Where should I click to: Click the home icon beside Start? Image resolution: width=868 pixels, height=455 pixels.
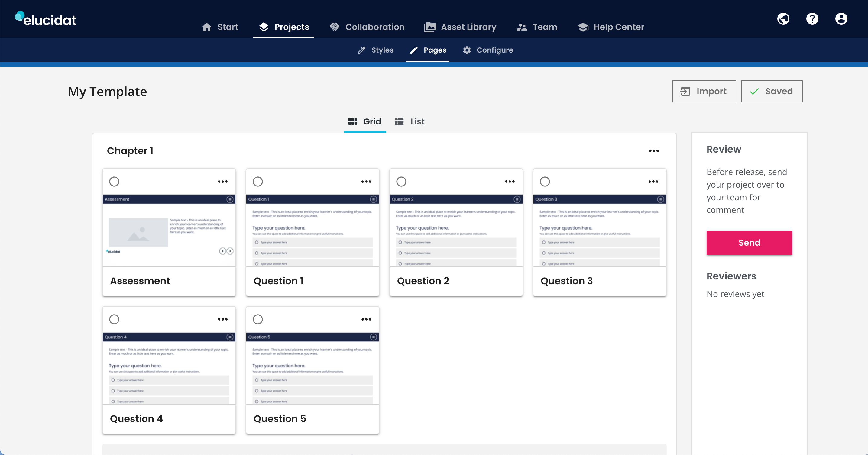point(206,27)
